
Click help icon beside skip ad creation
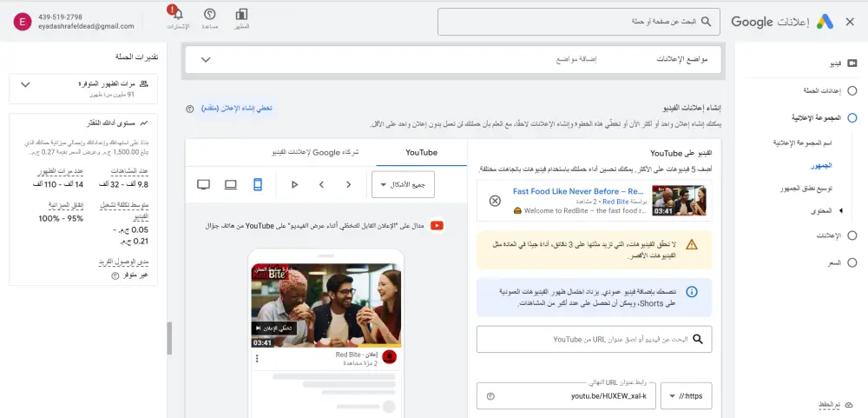190,109
